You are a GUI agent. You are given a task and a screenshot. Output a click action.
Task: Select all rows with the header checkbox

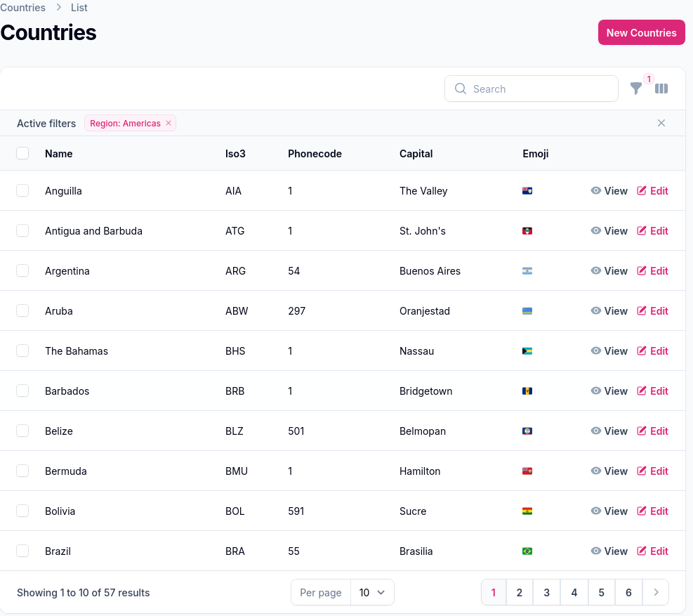coord(22,153)
